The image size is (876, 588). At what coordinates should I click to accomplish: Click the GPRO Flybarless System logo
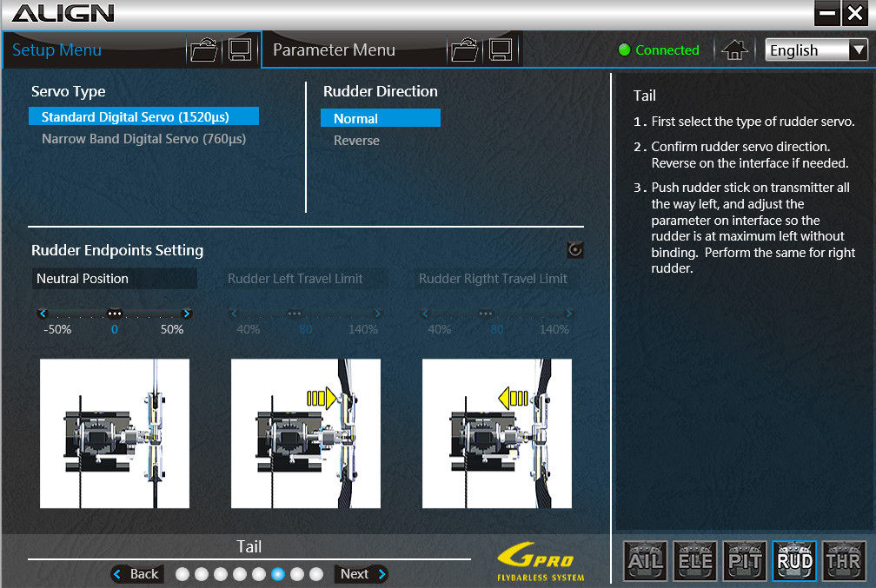(541, 562)
